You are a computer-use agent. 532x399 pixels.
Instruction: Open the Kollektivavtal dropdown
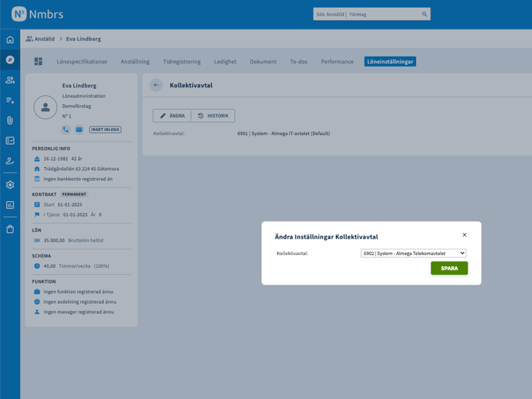coord(413,254)
